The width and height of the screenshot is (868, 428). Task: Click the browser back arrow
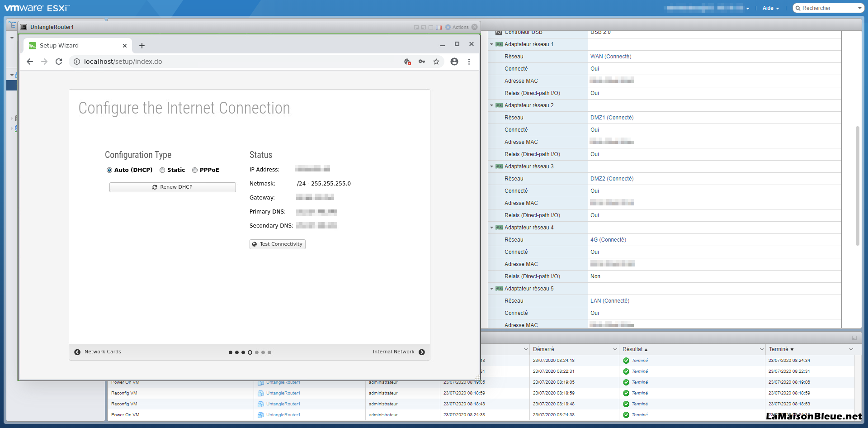tap(30, 62)
